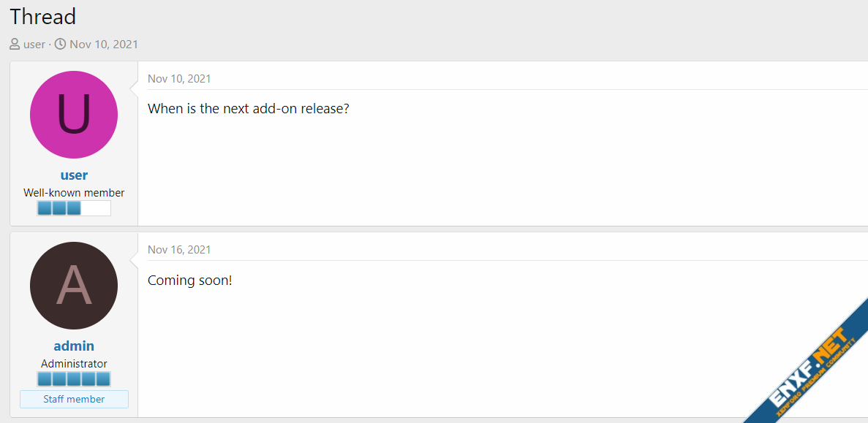Image resolution: width=868 pixels, height=423 pixels.
Task: Open admin's dark brown A avatar
Action: 74,286
